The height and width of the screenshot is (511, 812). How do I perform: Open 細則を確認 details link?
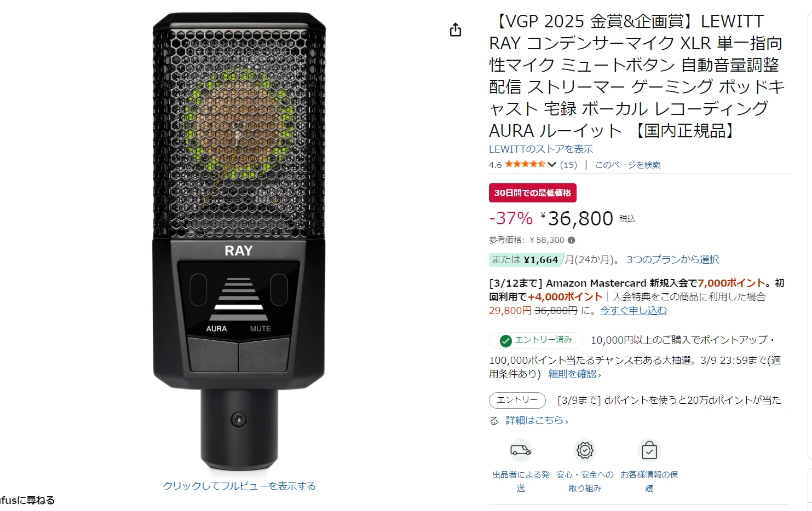pos(575,374)
